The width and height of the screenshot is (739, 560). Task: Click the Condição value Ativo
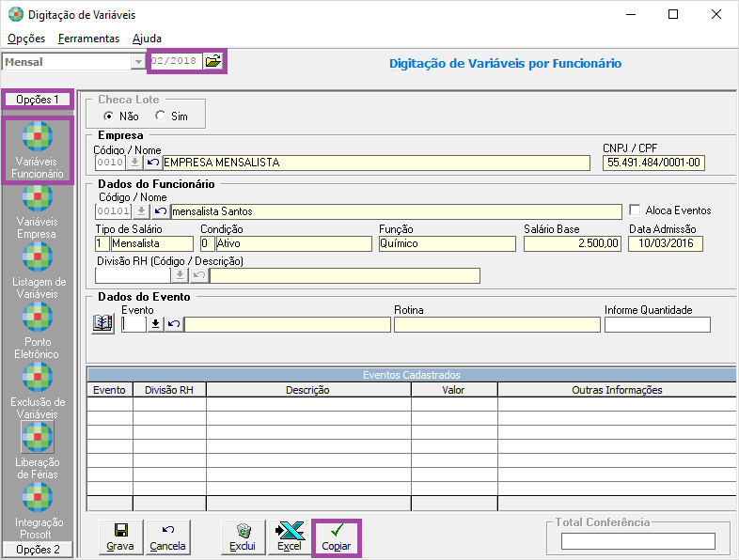tap(293, 243)
